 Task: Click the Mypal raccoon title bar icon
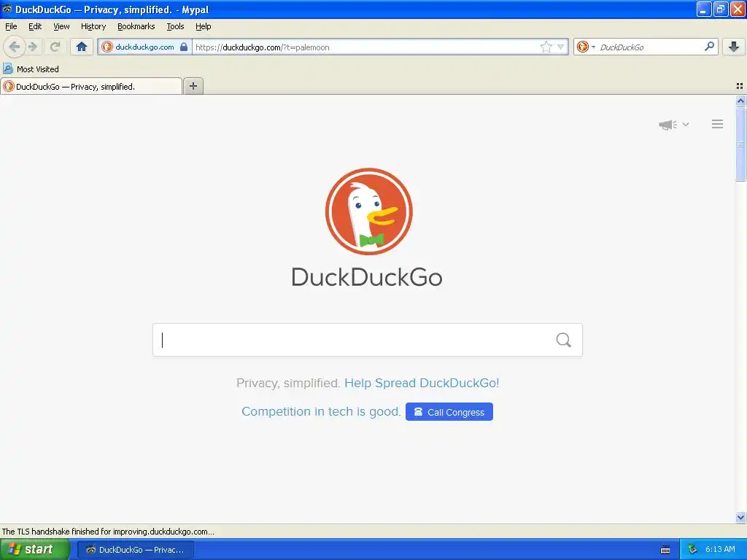7,9
